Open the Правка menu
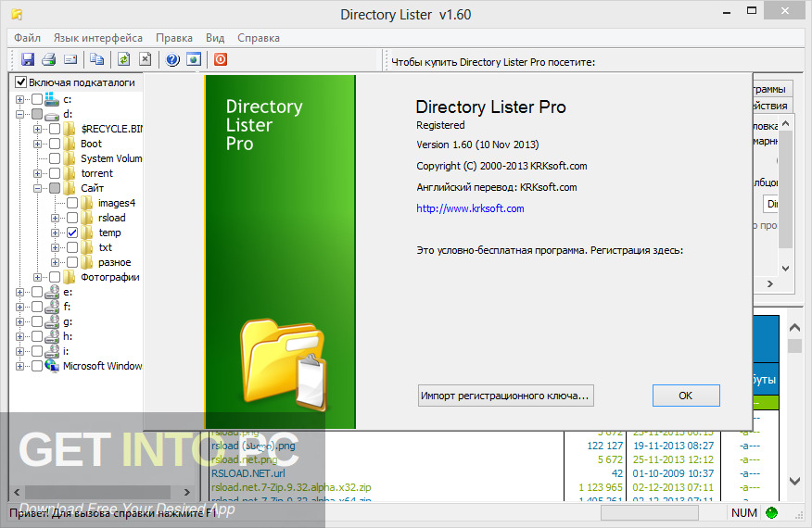The width and height of the screenshot is (812, 528). click(x=174, y=38)
